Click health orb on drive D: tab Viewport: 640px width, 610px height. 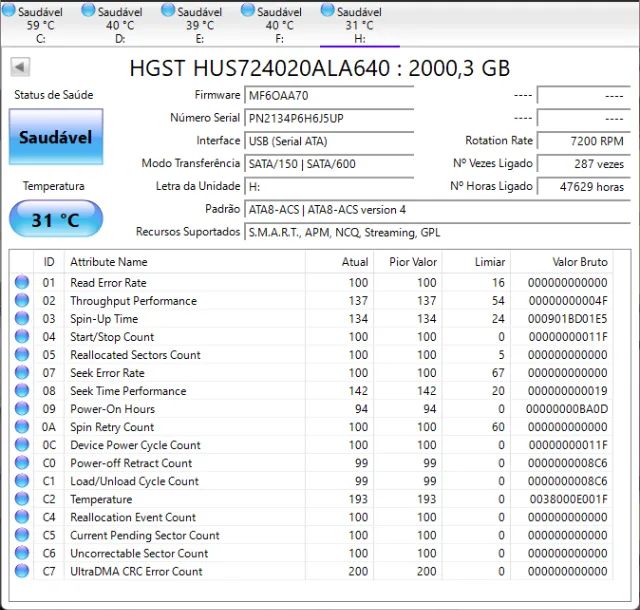tap(88, 10)
